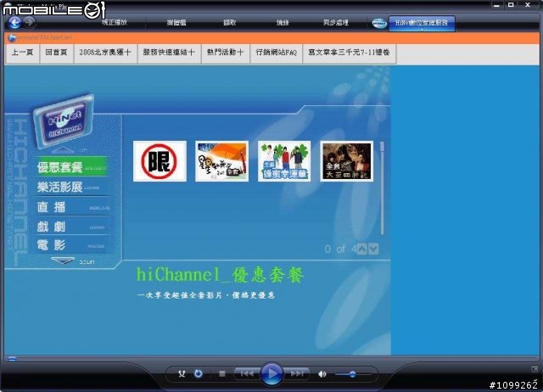The height and width of the screenshot is (392, 543).
Task: Select 電影 movie category
Action: point(72,245)
